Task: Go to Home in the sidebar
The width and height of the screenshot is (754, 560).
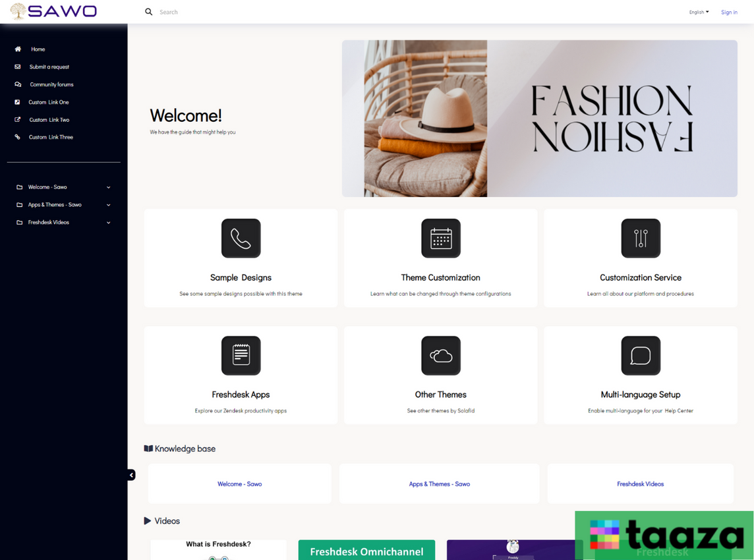Action: tap(38, 49)
